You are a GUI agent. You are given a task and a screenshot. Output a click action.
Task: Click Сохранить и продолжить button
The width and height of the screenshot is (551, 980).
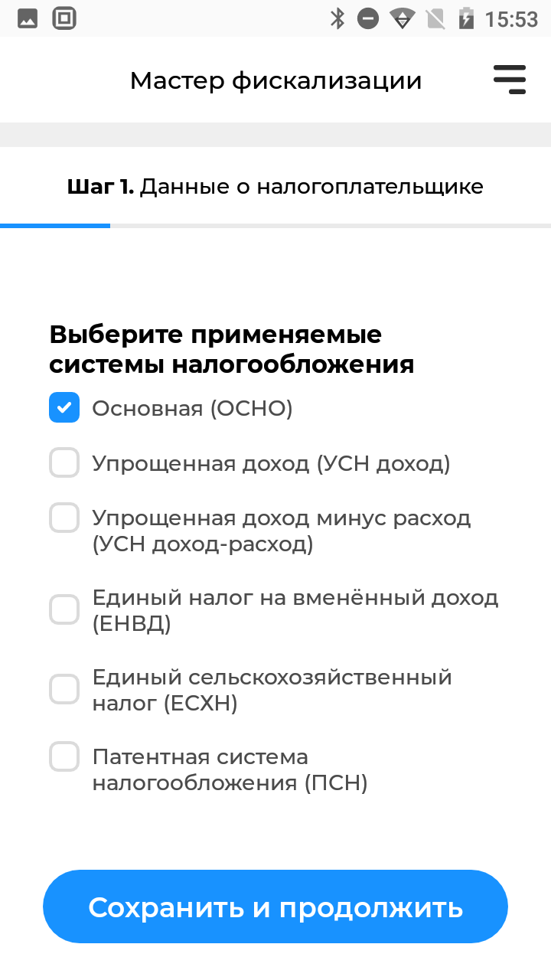[275, 906]
